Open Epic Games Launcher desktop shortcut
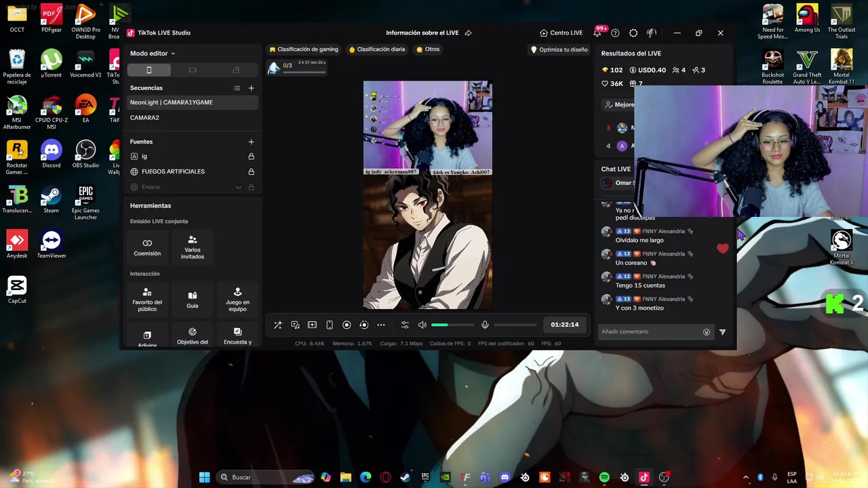Viewport: 868px width, 488px height. tap(85, 202)
